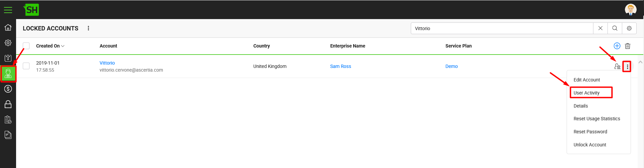The height and width of the screenshot is (168, 644).
Task: Open the billing dollar sidebar icon
Action: 8,89
